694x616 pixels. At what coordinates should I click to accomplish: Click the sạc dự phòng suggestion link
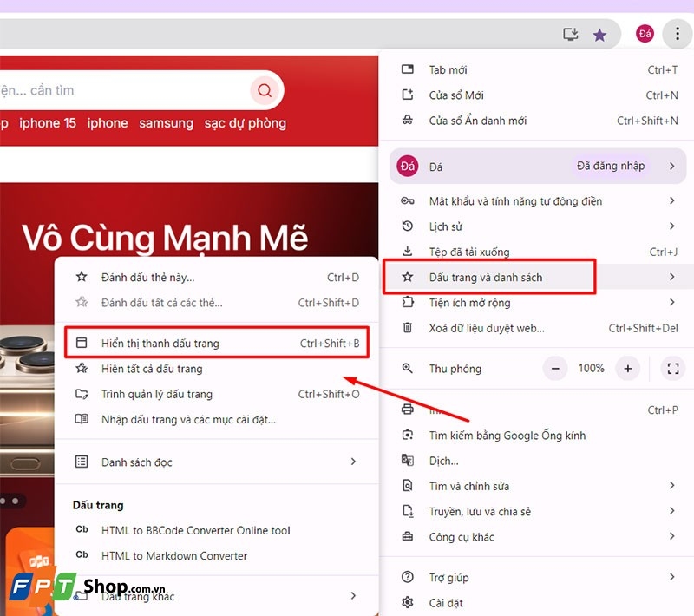[246, 123]
